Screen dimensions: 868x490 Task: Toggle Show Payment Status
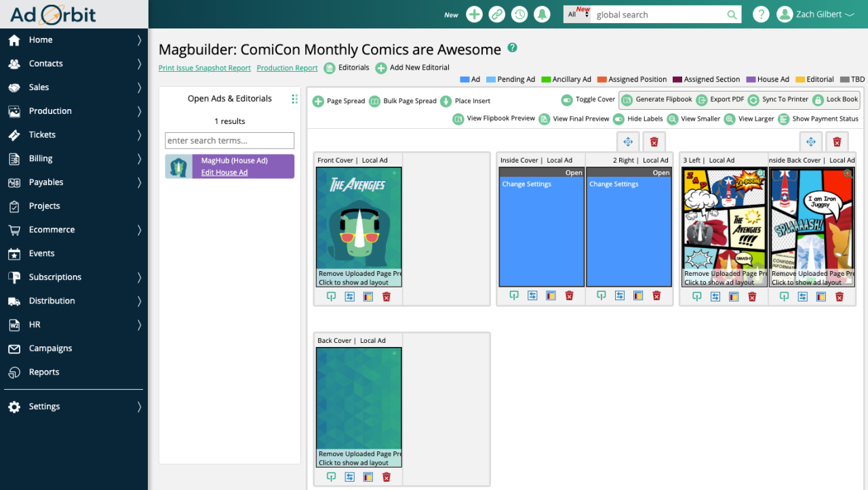click(x=784, y=119)
